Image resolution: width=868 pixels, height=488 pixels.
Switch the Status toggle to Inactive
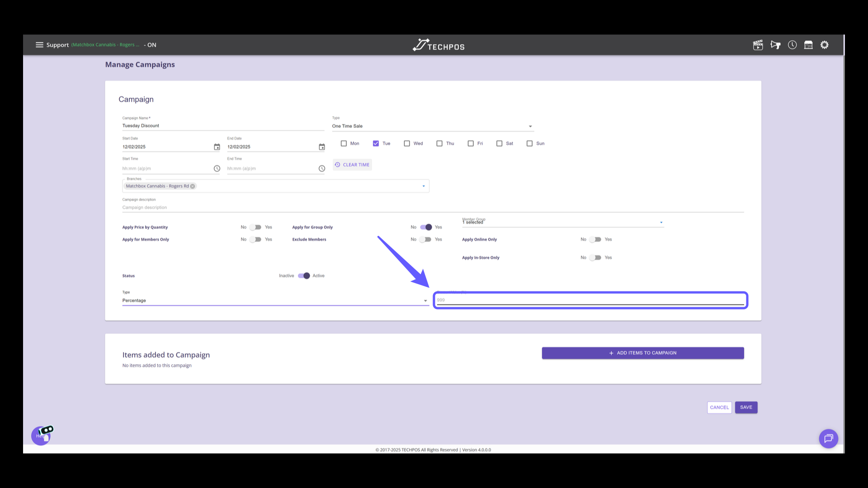click(x=304, y=276)
